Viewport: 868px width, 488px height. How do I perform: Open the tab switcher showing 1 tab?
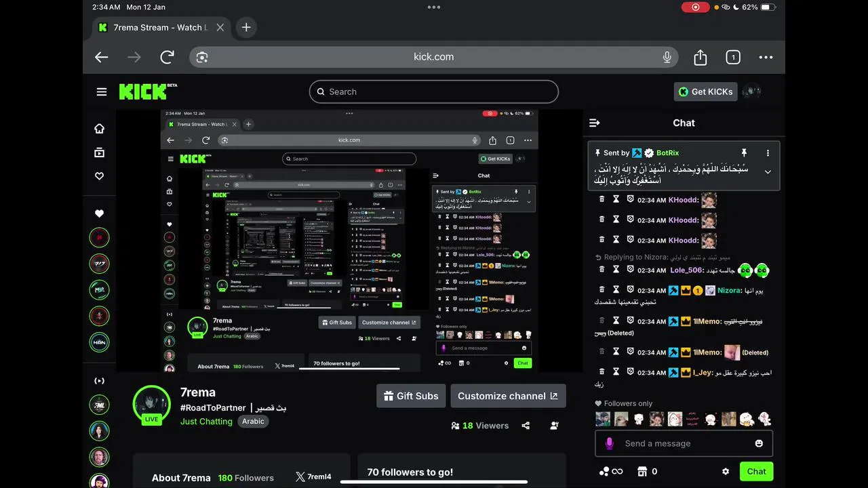tap(733, 58)
